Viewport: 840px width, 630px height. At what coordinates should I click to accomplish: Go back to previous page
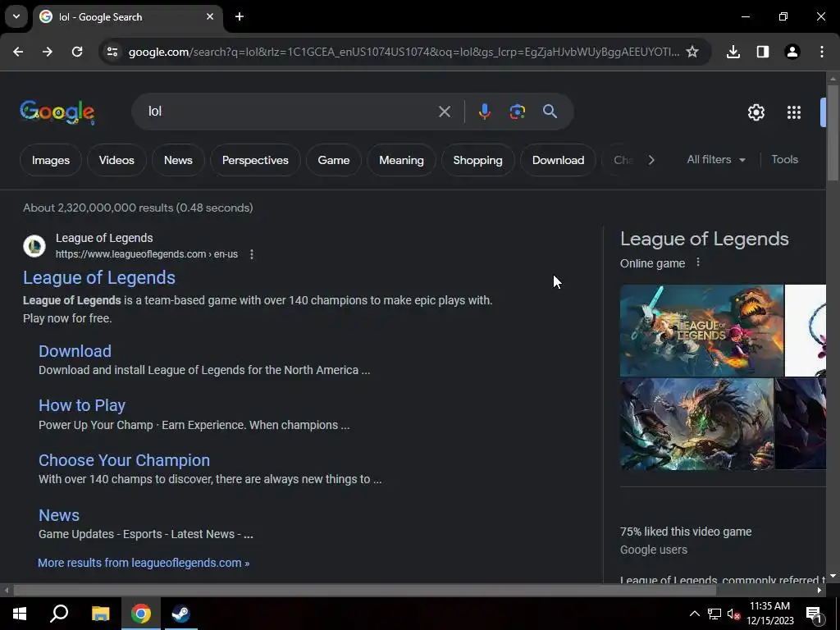pyautogui.click(x=18, y=52)
